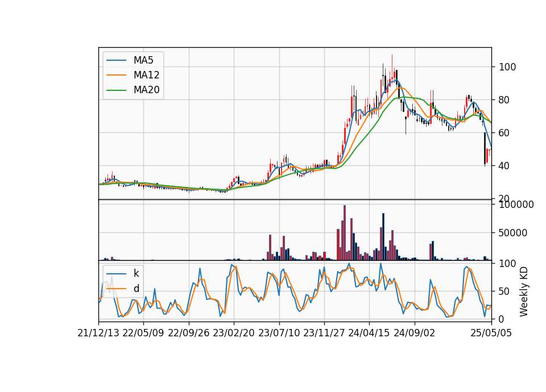Image resolution: width=546 pixels, height=392 pixels.
Task: Click the blue MA5 legend line sample
Action: tap(116, 60)
